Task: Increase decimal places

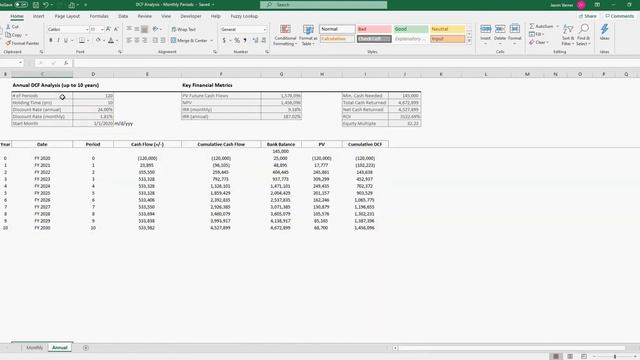Action: [x=256, y=40]
